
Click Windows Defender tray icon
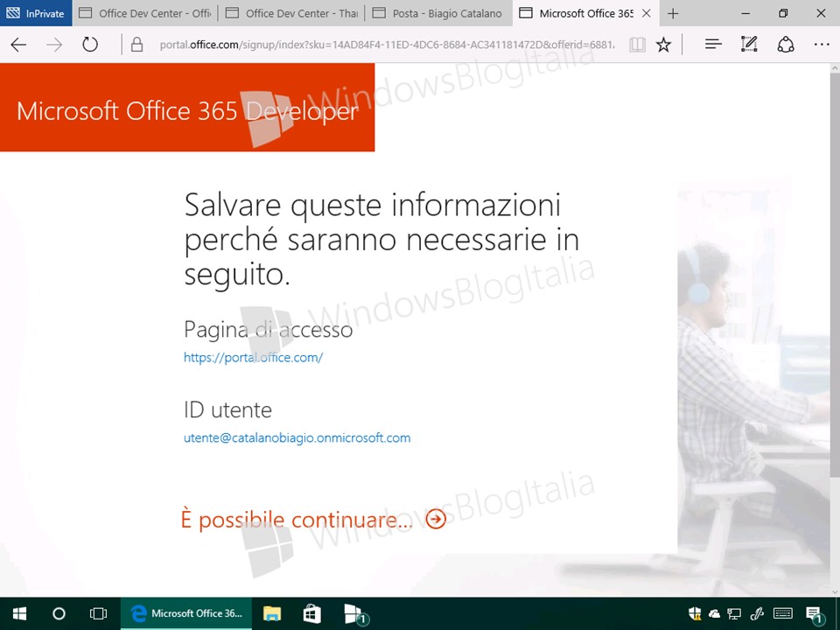(x=695, y=613)
